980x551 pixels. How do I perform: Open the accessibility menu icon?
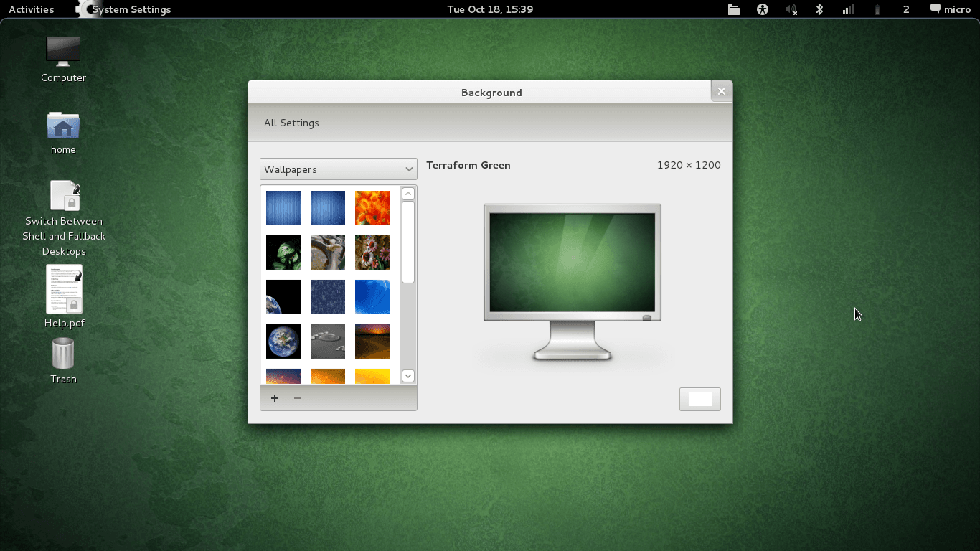click(x=762, y=9)
